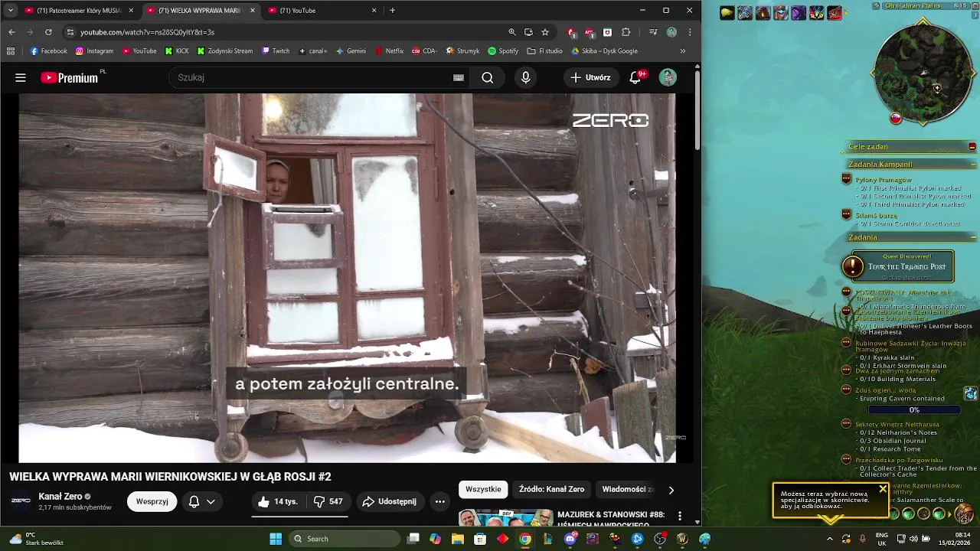Open World of Warcraft taskbar icon
Viewport: 980px width, 551px height.
coord(682,539)
